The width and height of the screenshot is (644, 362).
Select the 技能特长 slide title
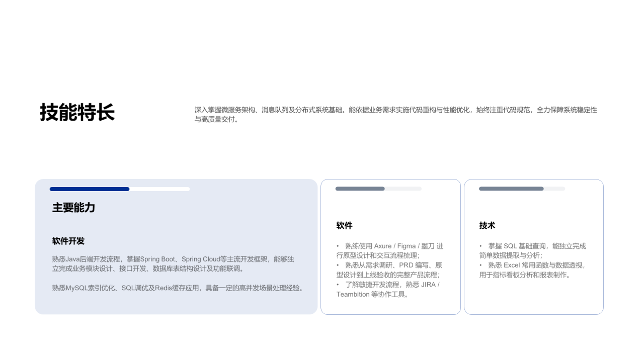[77, 112]
